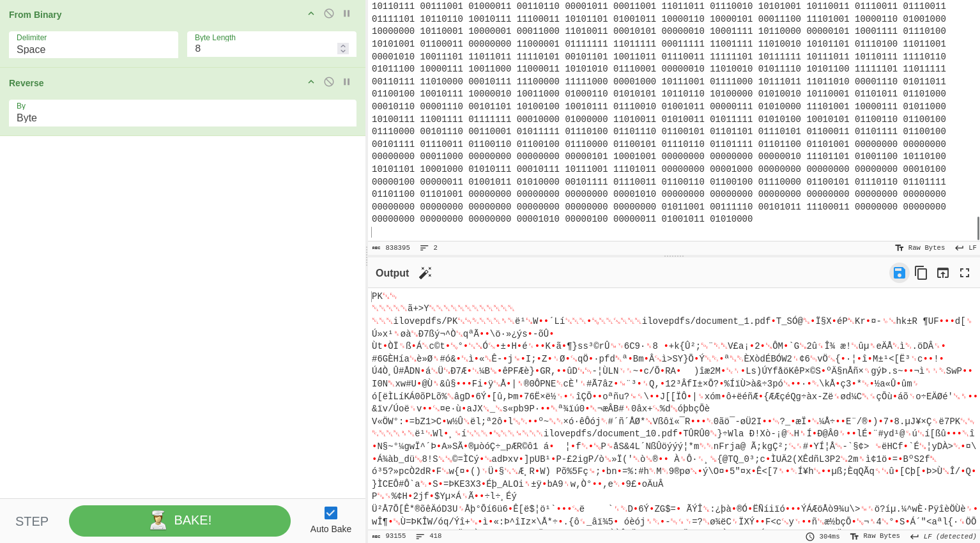Collapse the Reverse operation panel

[x=311, y=82]
